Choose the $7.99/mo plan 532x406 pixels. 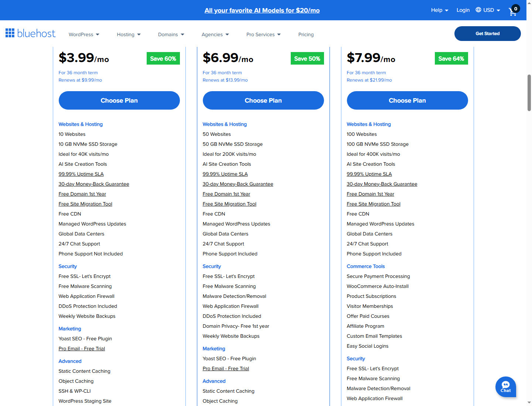407,100
